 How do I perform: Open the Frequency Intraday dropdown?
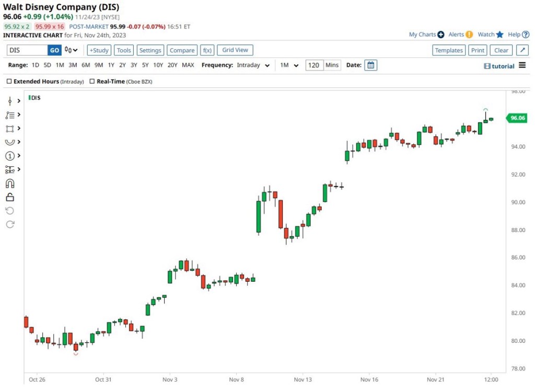pyautogui.click(x=253, y=65)
